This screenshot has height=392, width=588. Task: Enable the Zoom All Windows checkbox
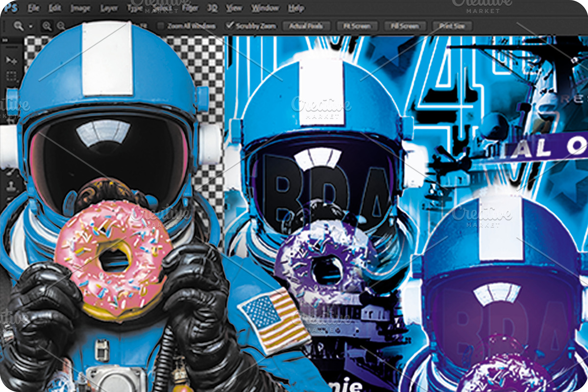tap(161, 26)
